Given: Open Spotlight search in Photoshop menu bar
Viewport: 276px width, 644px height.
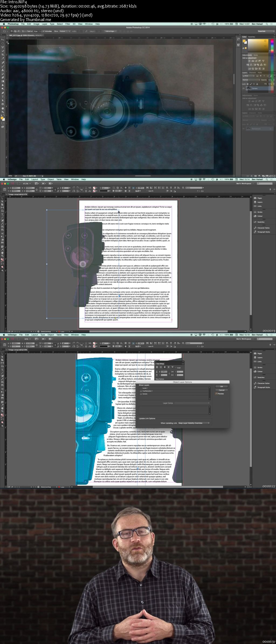Looking at the screenshot, I should [267, 24].
